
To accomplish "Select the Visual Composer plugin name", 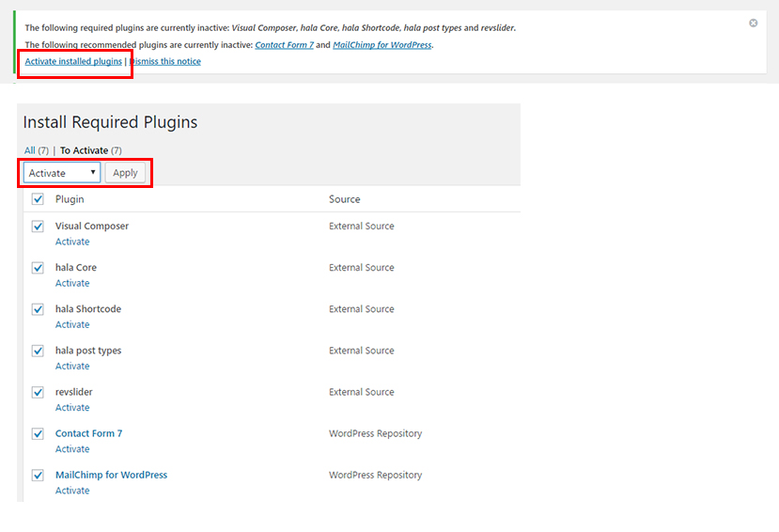I will [92, 226].
